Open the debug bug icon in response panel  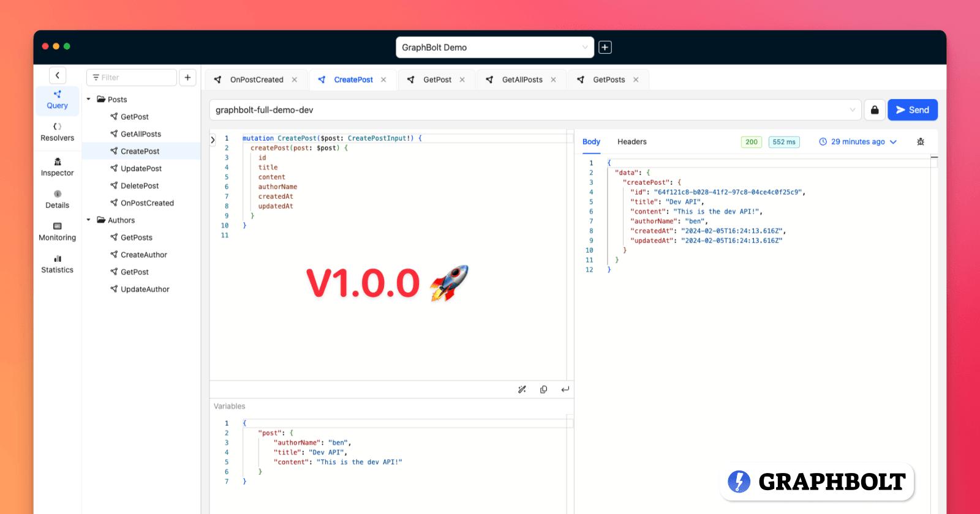tap(920, 141)
